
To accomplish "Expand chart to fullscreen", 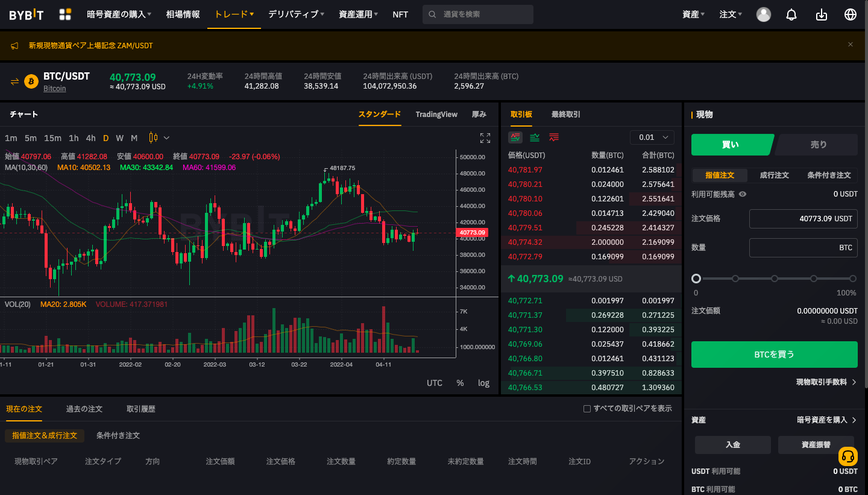I will click(485, 138).
